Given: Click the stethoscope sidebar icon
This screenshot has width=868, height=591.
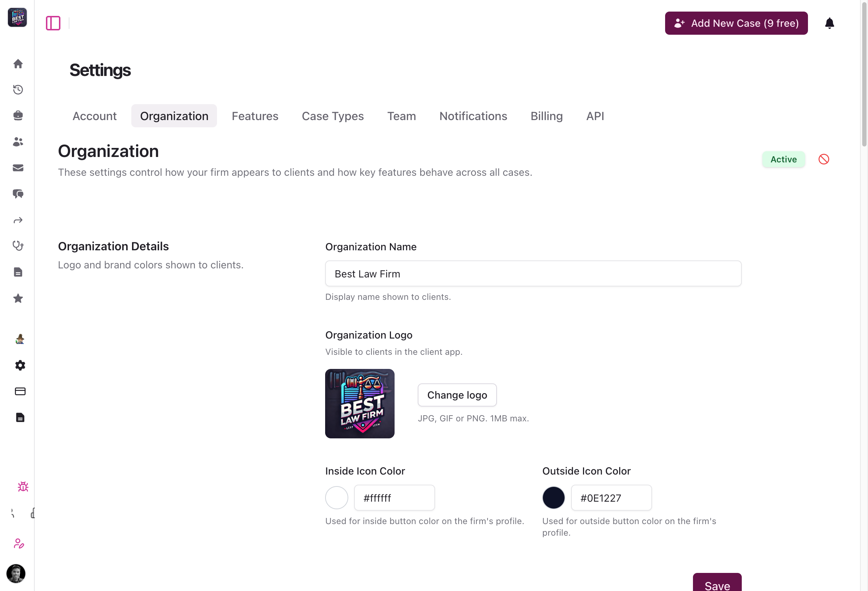Looking at the screenshot, I should coord(18,246).
